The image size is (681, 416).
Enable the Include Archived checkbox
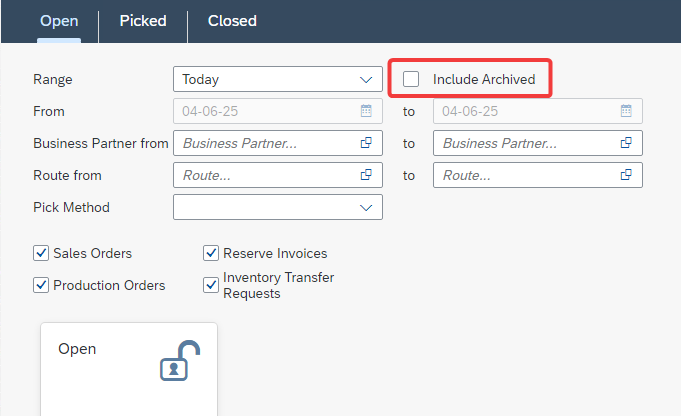pos(411,79)
